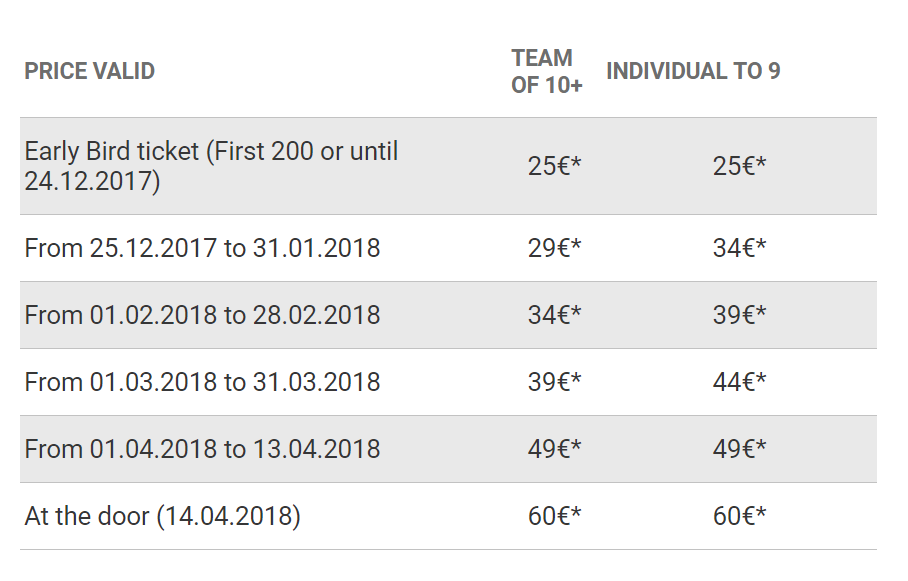Click the 44€ individual price
The width and height of the screenshot is (908, 581).
tap(739, 382)
